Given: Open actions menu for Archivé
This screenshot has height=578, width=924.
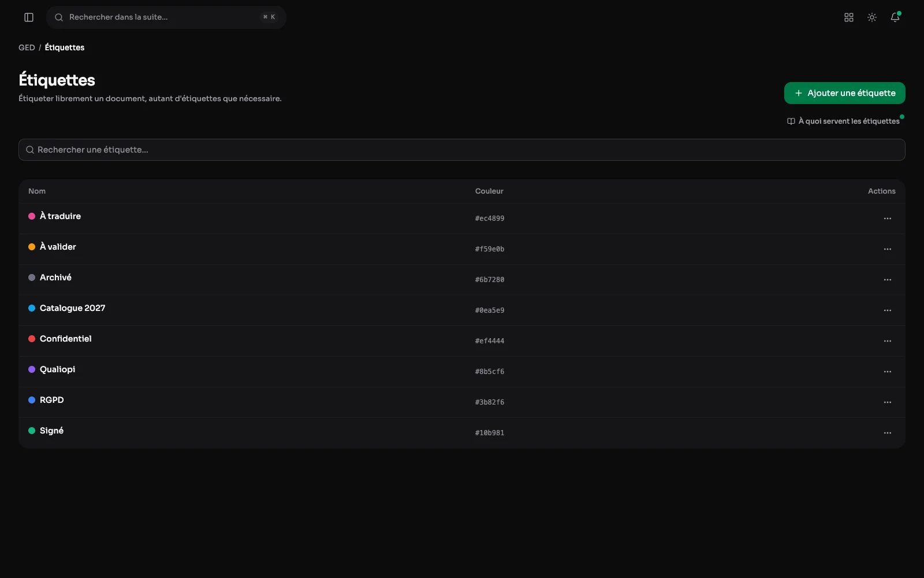Looking at the screenshot, I should [888, 280].
